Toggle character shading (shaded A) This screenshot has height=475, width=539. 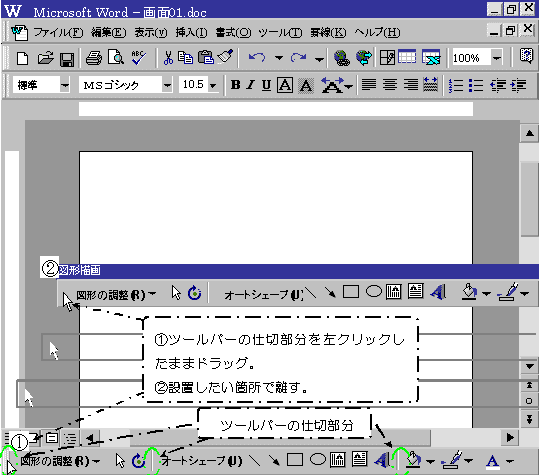click(x=306, y=85)
